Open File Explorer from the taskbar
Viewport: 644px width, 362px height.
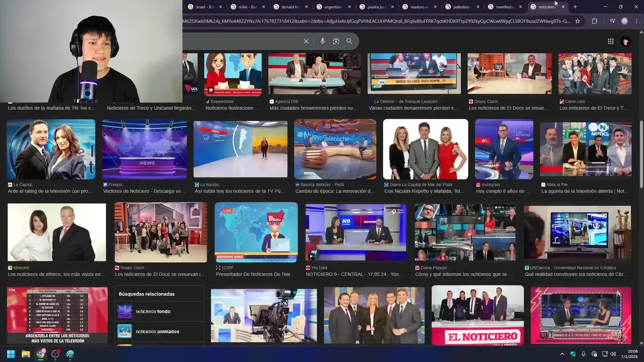point(26,354)
